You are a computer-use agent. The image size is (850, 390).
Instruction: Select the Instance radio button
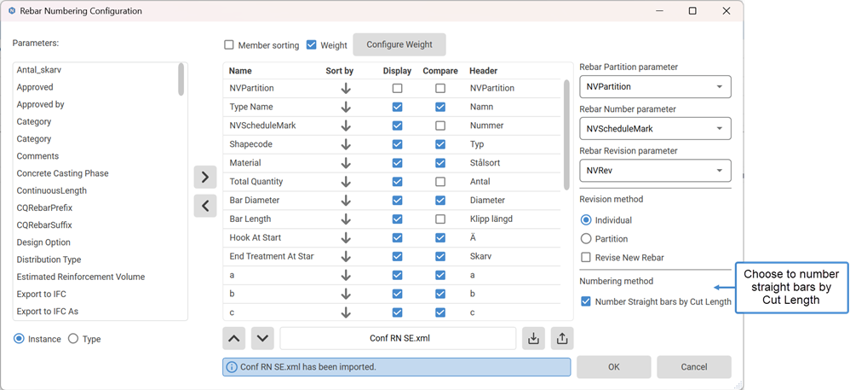tap(19, 338)
